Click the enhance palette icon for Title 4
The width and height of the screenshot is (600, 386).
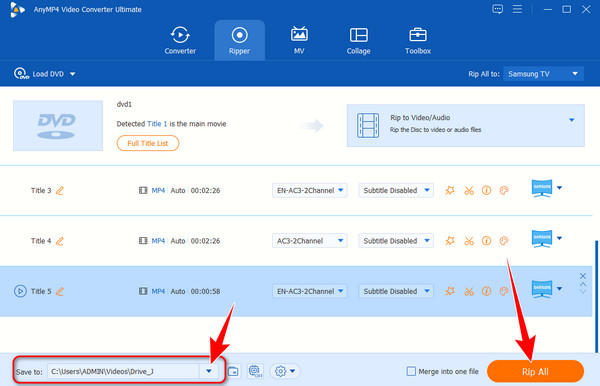[504, 241]
